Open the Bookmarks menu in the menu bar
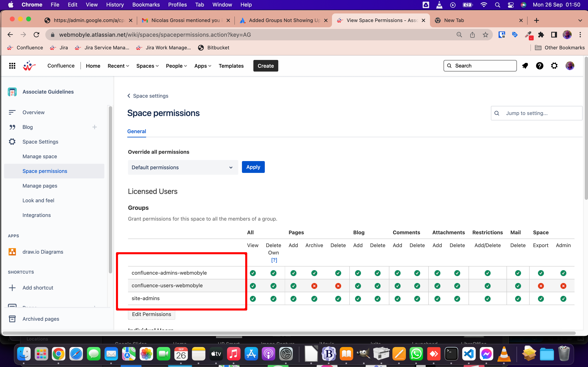This screenshot has height=367, width=588. click(146, 5)
